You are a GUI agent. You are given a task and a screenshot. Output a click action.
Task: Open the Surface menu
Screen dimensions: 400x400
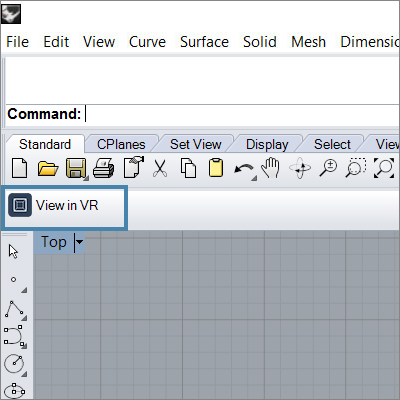(x=204, y=42)
